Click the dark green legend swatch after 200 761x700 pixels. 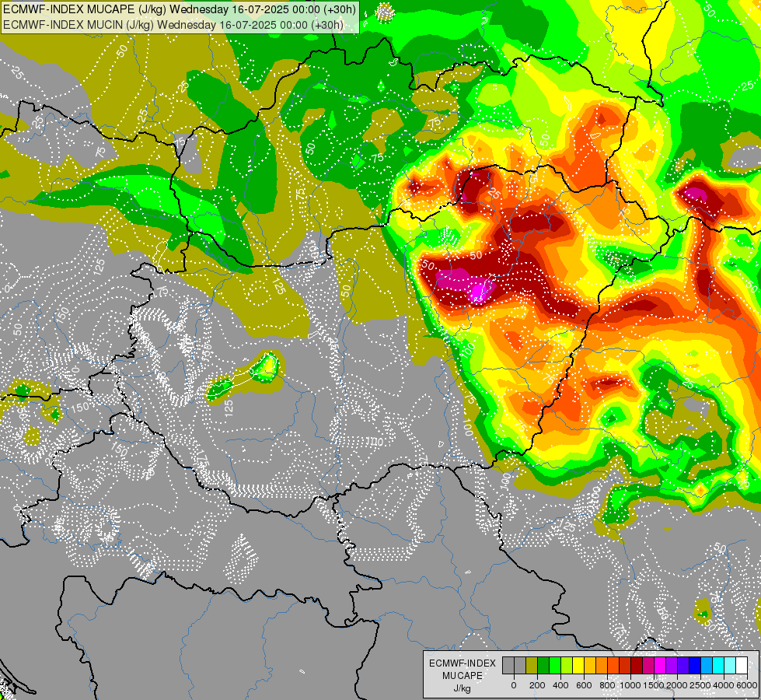tap(543, 665)
